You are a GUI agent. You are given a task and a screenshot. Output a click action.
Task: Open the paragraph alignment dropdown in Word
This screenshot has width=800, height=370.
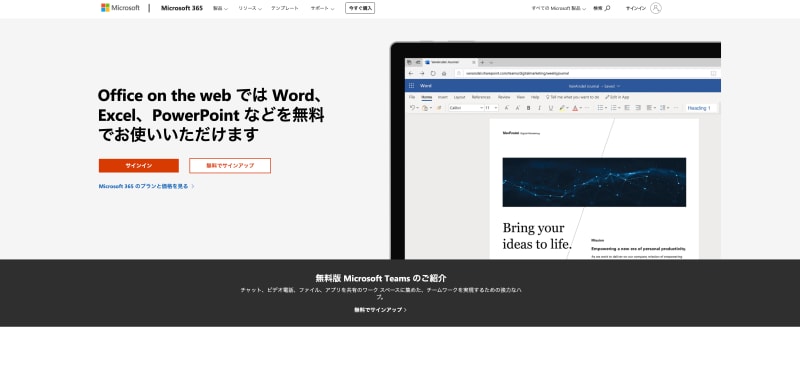tap(651, 108)
